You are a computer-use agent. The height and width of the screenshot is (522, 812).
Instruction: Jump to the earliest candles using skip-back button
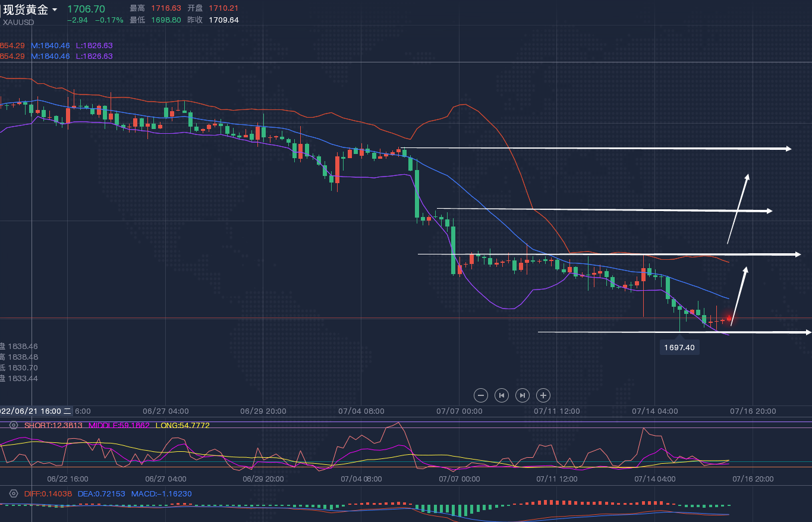coord(502,395)
